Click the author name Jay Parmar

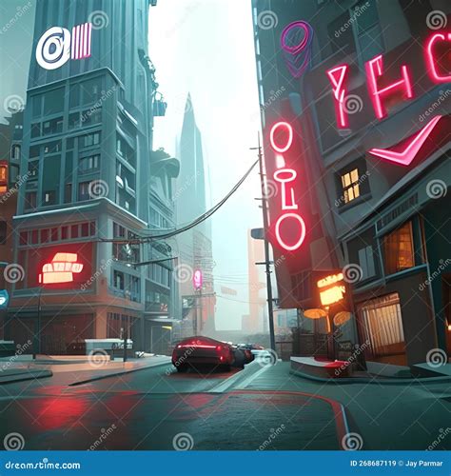(x=423, y=464)
